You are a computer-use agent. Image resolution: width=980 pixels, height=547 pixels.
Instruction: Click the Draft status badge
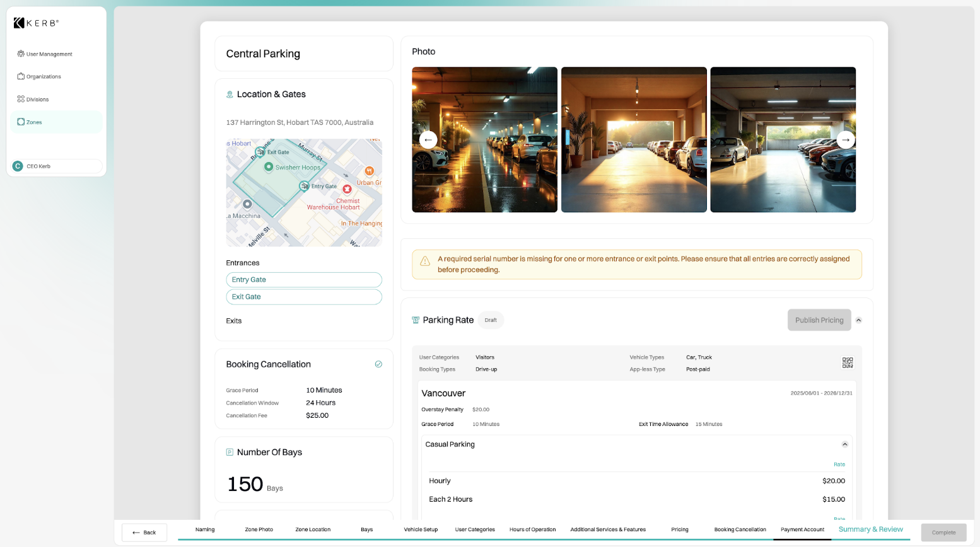491,320
